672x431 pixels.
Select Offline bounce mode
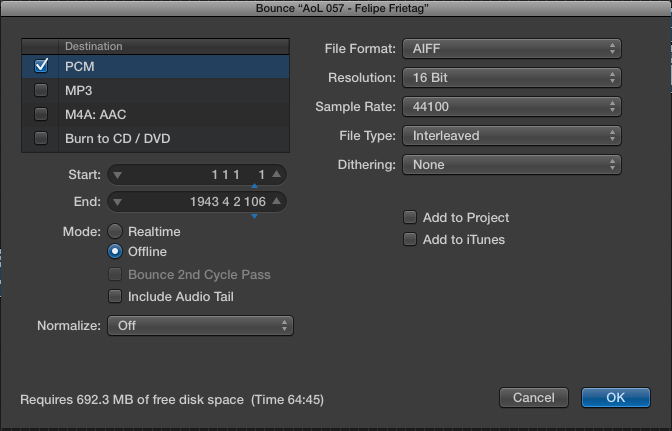point(115,252)
